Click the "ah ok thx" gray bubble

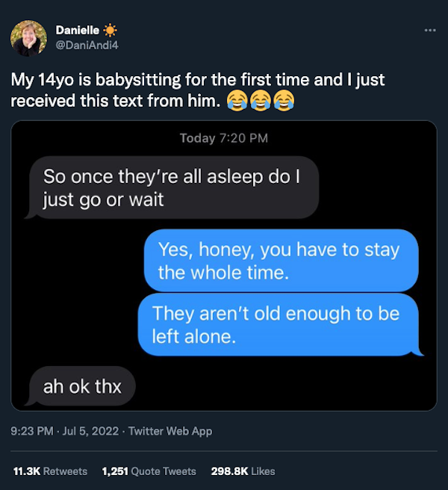click(82, 386)
